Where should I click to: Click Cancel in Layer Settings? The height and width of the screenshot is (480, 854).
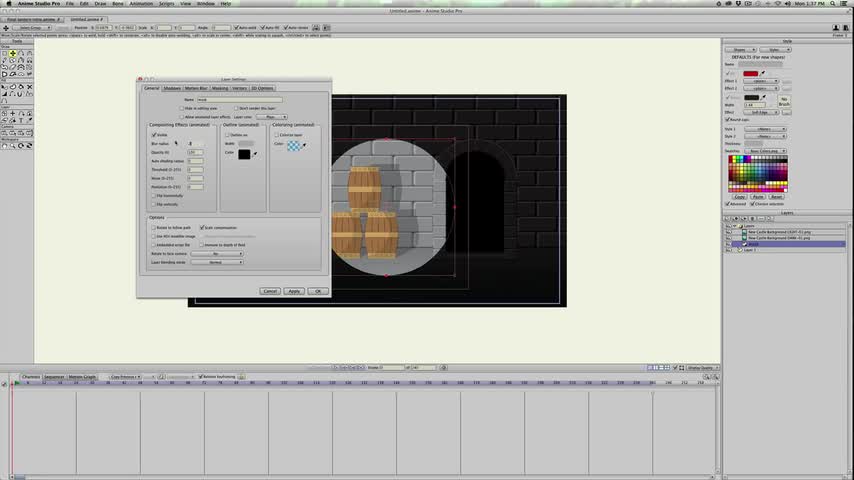coord(270,291)
